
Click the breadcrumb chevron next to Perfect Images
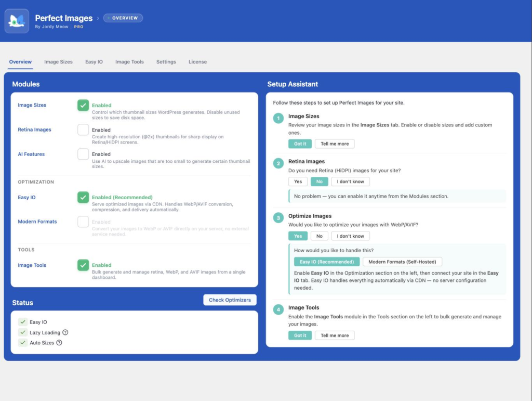(x=98, y=18)
